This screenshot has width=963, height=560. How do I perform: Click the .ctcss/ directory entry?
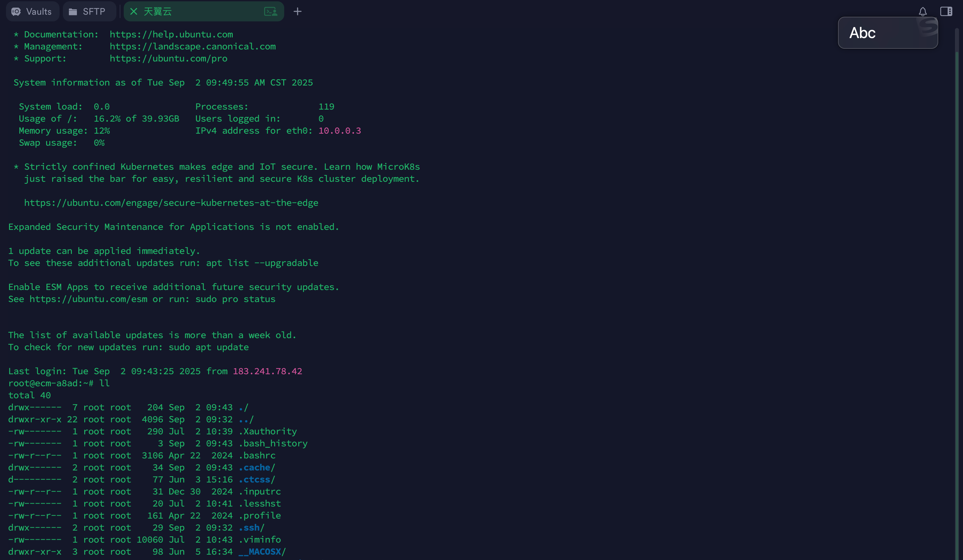(x=256, y=479)
